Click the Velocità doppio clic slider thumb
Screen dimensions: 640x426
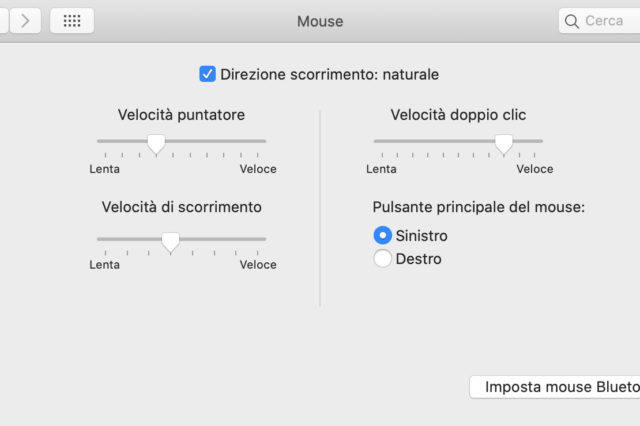(x=504, y=143)
